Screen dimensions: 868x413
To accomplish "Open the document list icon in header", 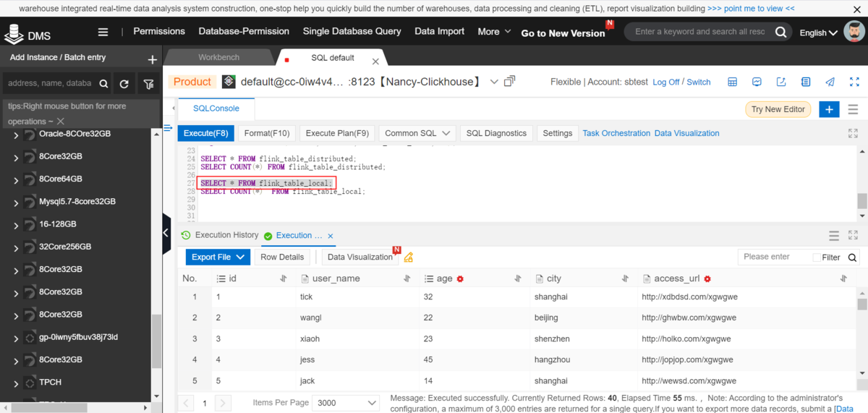I will pyautogui.click(x=806, y=82).
